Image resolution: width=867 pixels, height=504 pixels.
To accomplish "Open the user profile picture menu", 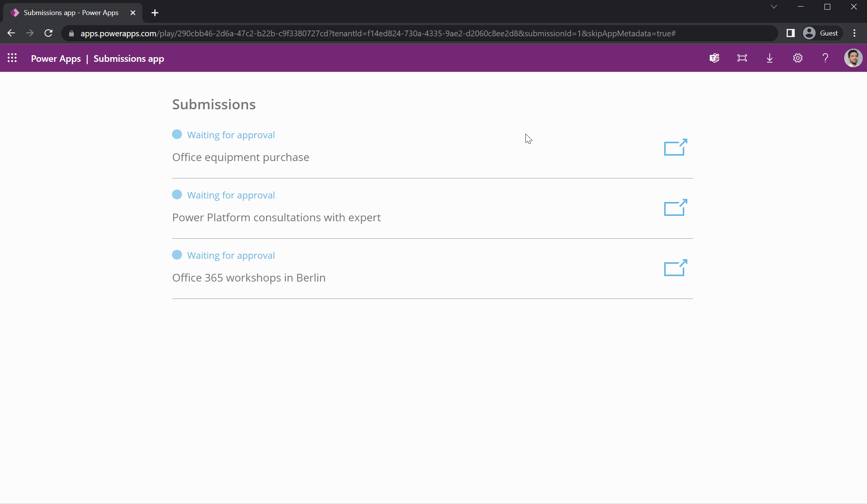I will (x=853, y=58).
